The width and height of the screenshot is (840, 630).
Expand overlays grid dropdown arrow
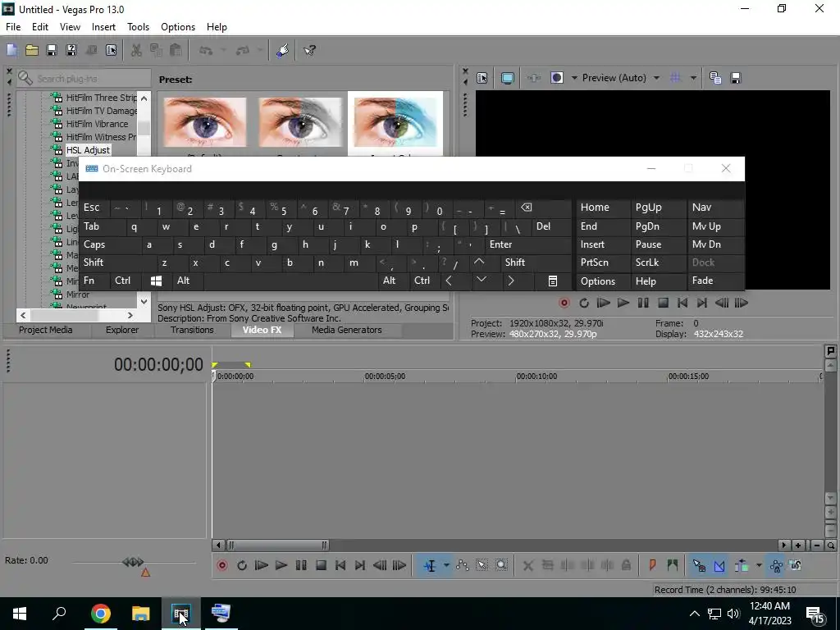[x=693, y=78]
